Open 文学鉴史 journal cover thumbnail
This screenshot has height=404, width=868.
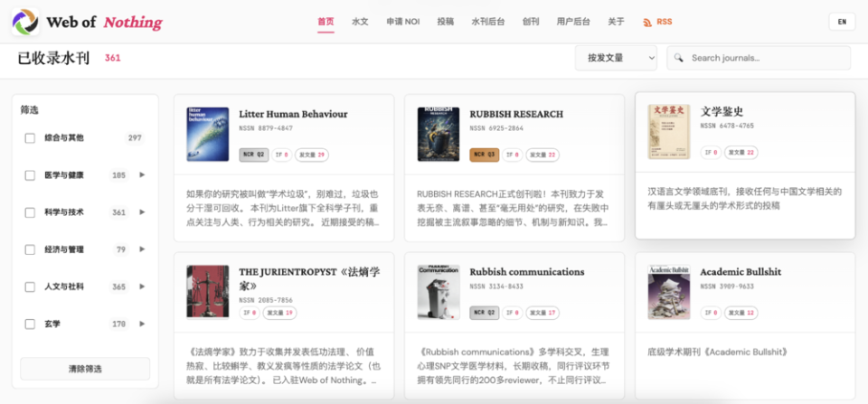pos(669,132)
